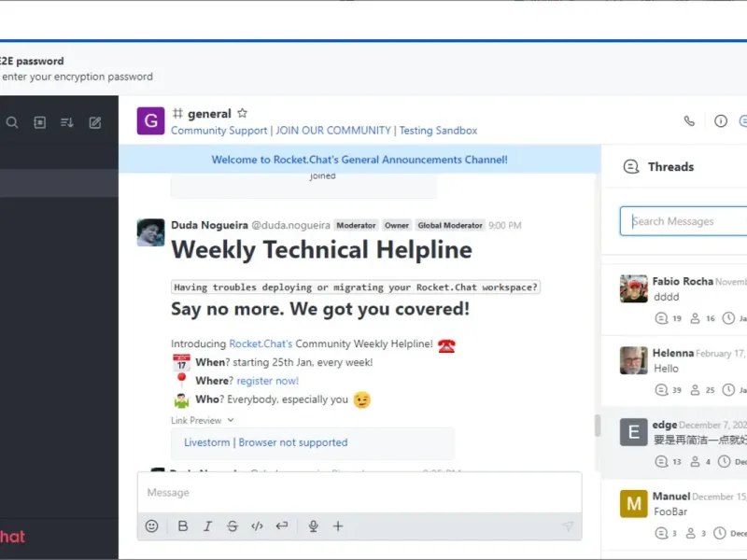Click Manuel's M avatar
This screenshot has width=747, height=560.
(634, 503)
